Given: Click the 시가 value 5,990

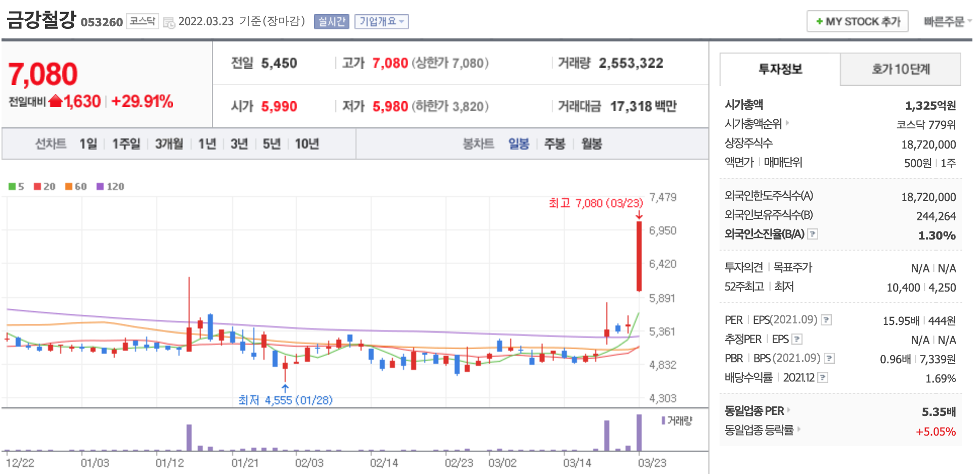Looking at the screenshot, I should (x=279, y=106).
